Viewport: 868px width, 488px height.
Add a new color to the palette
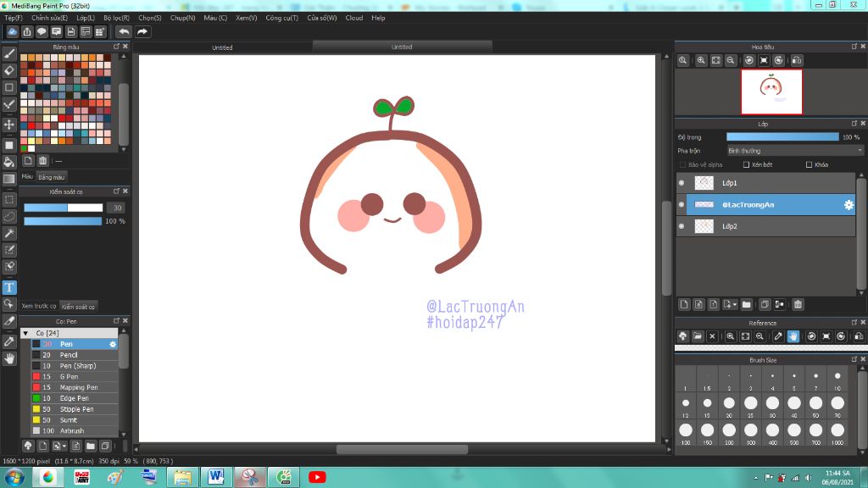28,160
